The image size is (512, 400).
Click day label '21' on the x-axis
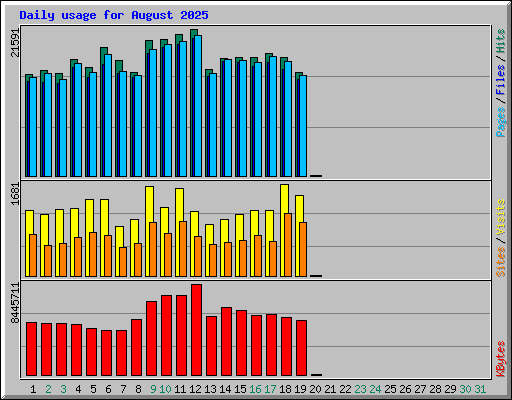pos(330,389)
